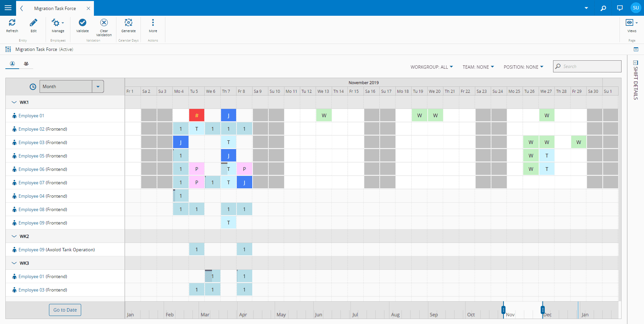The image size is (644, 324).
Task: Click the Refresh toolbar icon
Action: 12,23
